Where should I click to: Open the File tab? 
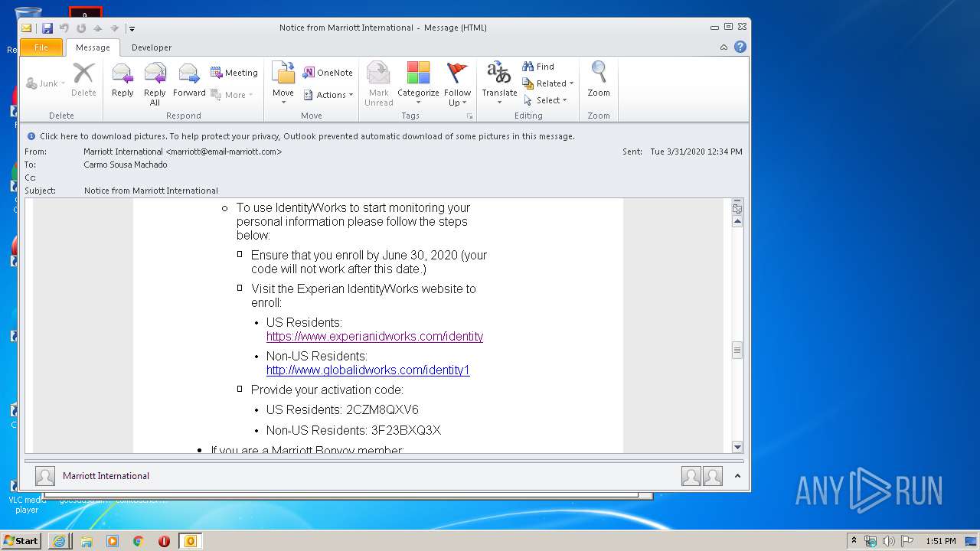click(41, 47)
